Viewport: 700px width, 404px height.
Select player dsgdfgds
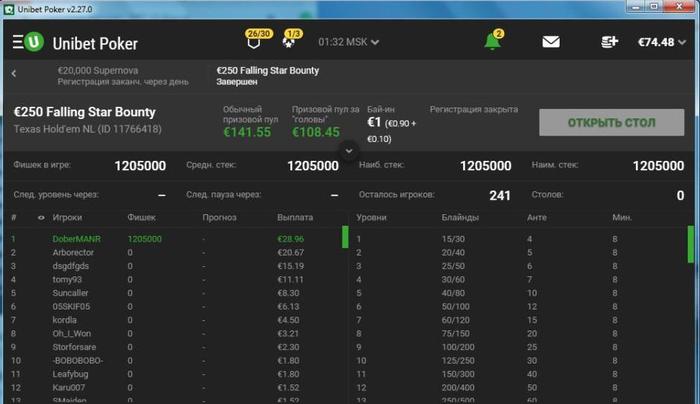click(71, 266)
